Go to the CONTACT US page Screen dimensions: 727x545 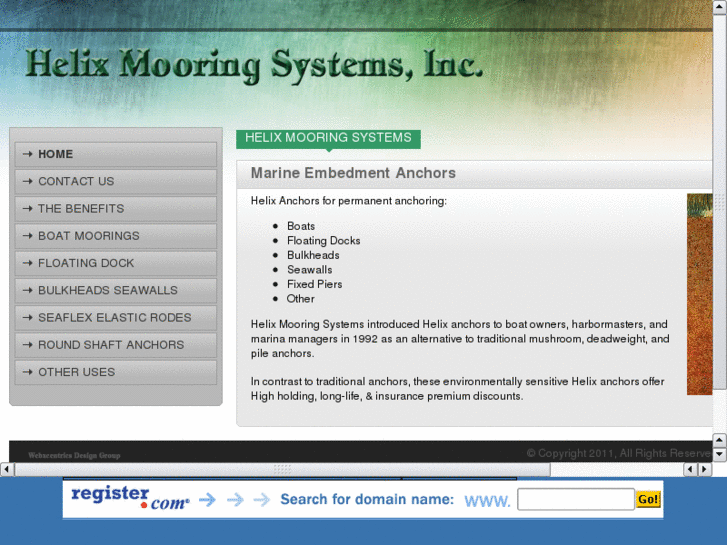tap(115, 181)
